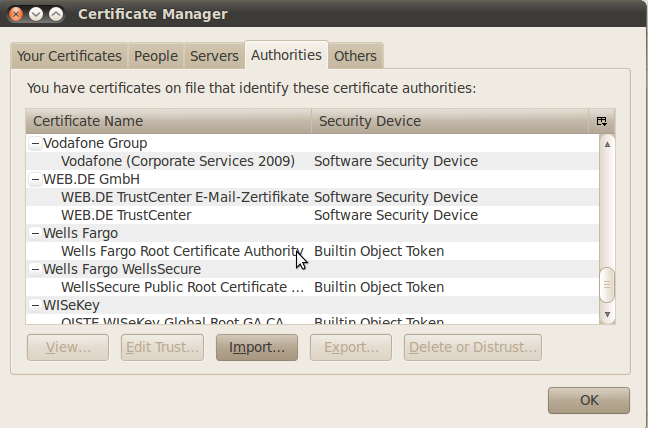
Task: Sort by Certificate Name column header
Action: (168, 121)
